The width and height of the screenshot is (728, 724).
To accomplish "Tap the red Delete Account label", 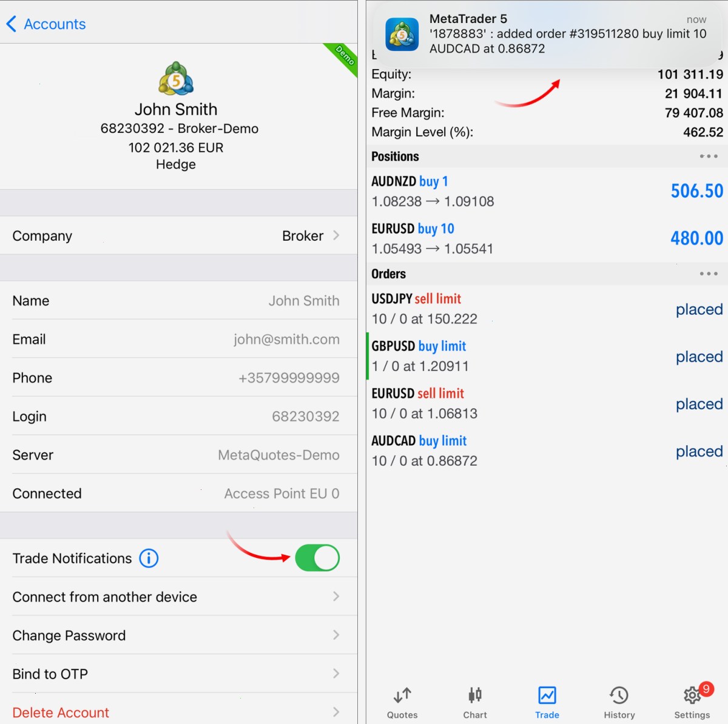I will tap(61, 712).
